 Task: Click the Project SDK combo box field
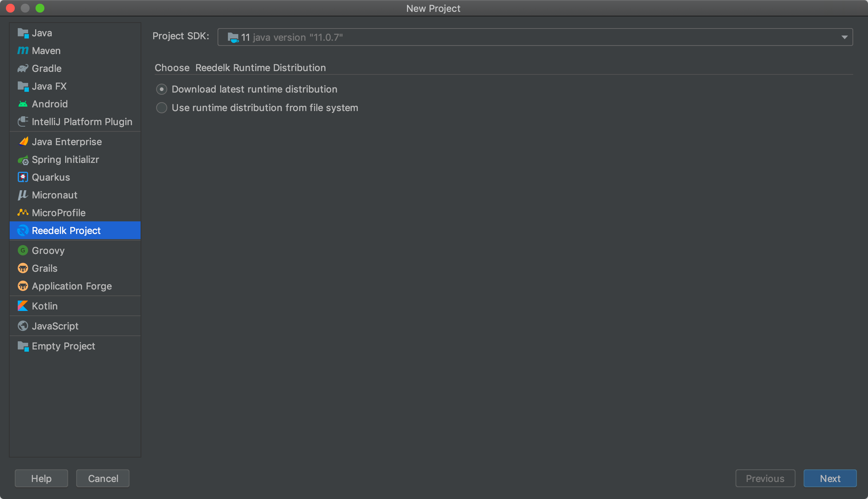coord(518,37)
